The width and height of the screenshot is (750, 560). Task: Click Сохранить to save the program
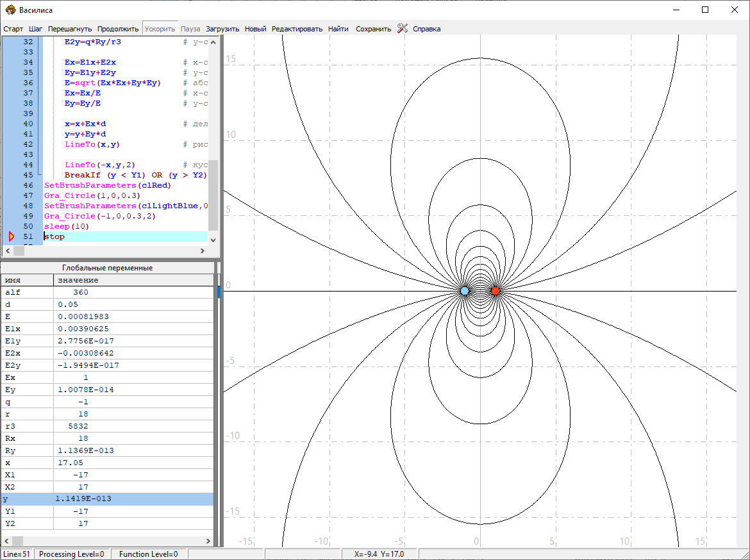(373, 29)
